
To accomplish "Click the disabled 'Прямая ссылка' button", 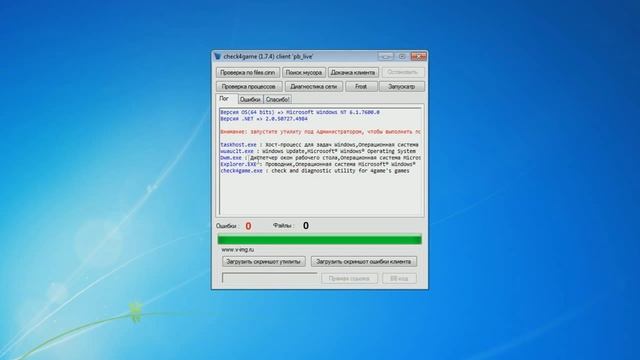I will coord(349,278).
